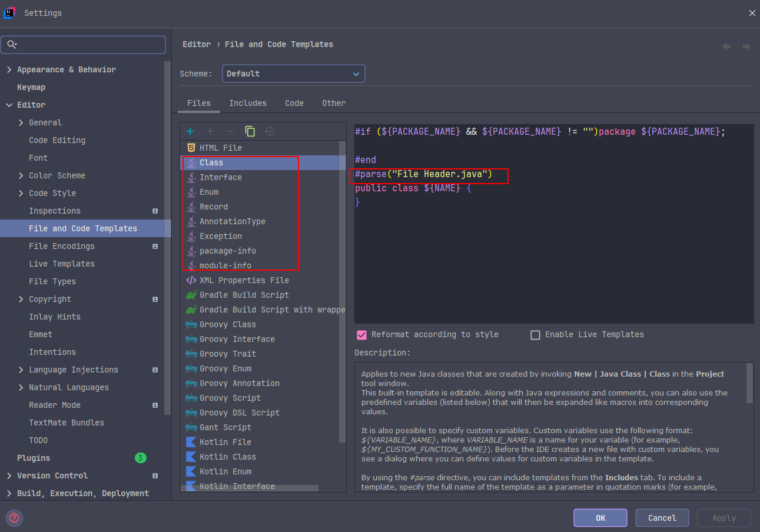Select the HTML File template icon
The width and height of the screenshot is (760, 532).
(x=191, y=148)
